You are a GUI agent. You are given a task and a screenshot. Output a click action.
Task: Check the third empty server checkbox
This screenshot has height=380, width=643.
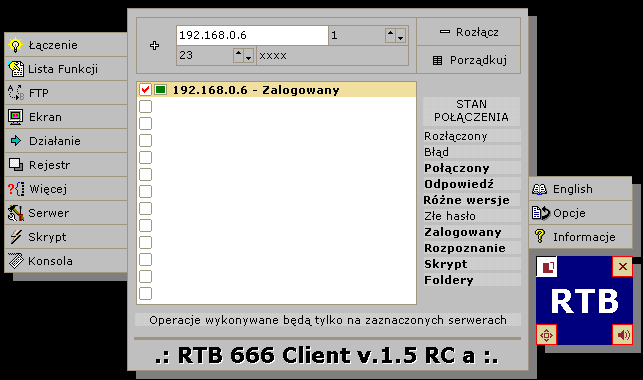click(x=145, y=140)
